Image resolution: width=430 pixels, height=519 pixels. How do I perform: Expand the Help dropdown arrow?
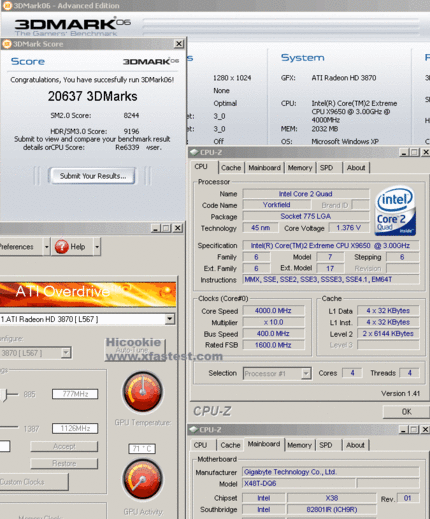click(97, 247)
